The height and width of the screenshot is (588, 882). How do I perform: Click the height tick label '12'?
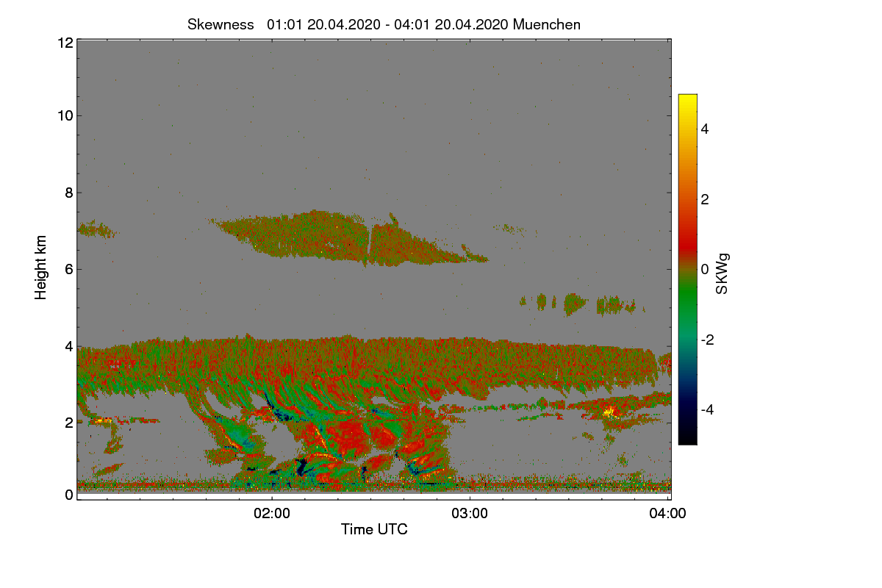(64, 43)
